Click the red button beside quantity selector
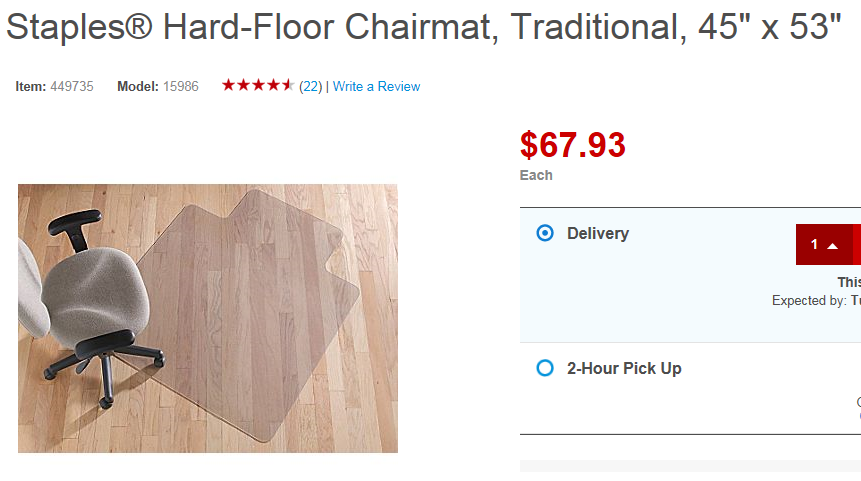This screenshot has height=481, width=861. (857, 245)
